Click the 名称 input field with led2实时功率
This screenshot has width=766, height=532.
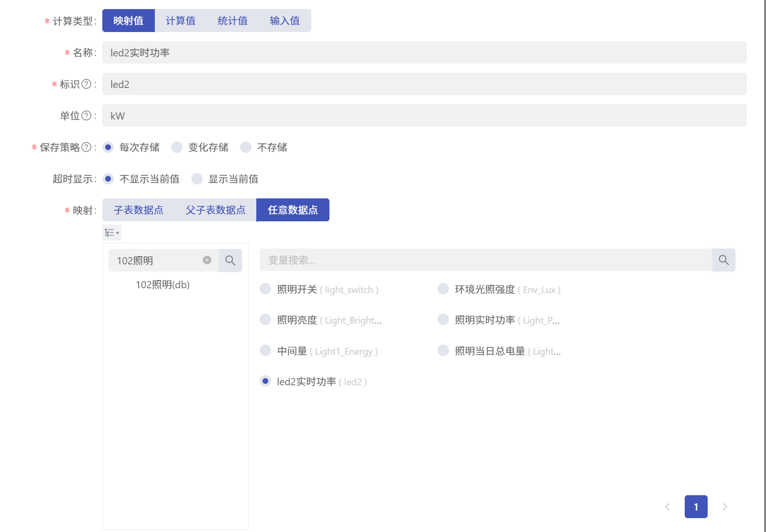[424, 52]
